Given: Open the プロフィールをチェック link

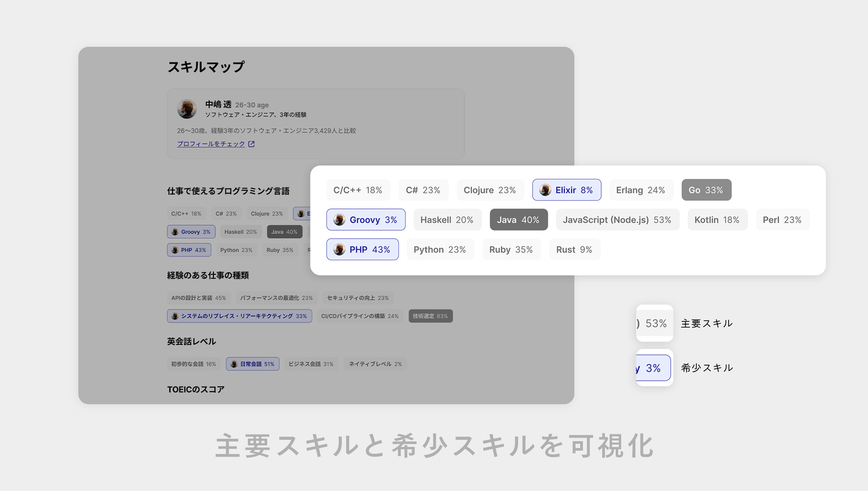Looking at the screenshot, I should (211, 144).
